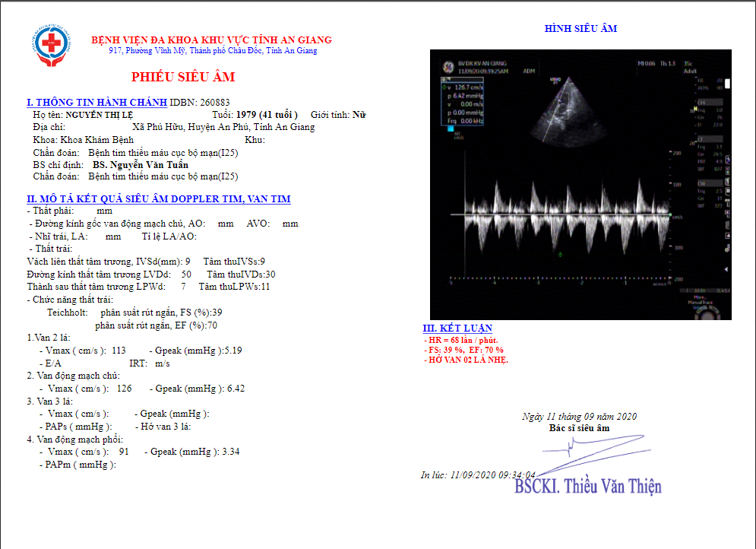Click the GE logo on ultrasound image
The image size is (756, 549).
point(448,64)
